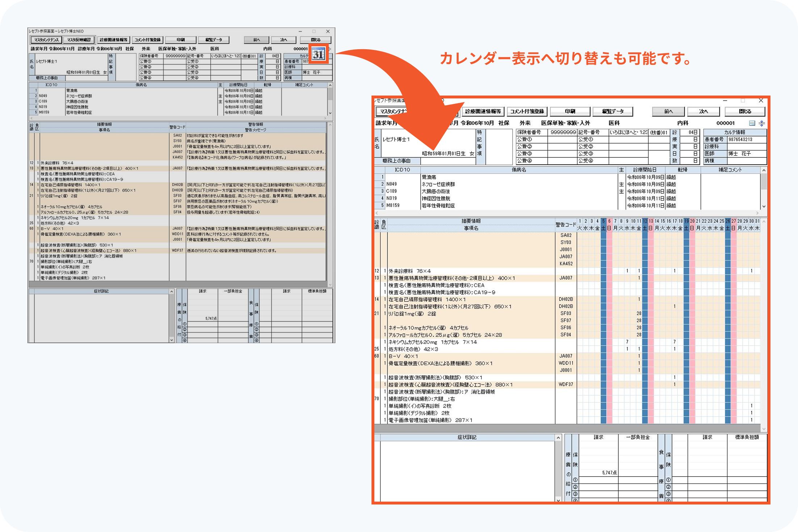Click コメント付箋登録 in the right window
The width and height of the screenshot is (798, 532).
[x=527, y=111]
